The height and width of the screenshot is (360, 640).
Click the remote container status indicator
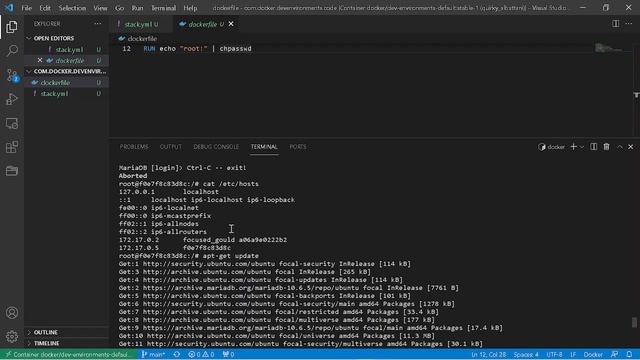(67, 354)
